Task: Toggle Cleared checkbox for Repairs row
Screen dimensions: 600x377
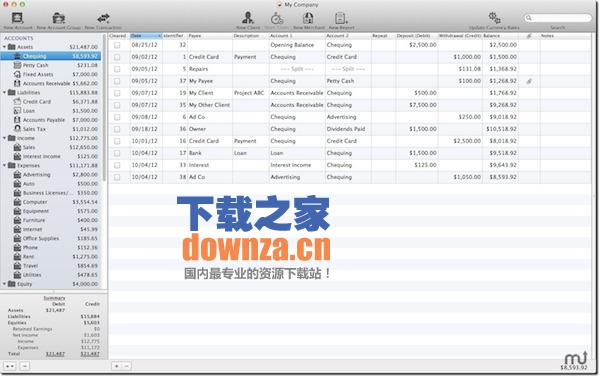Action: (x=117, y=69)
